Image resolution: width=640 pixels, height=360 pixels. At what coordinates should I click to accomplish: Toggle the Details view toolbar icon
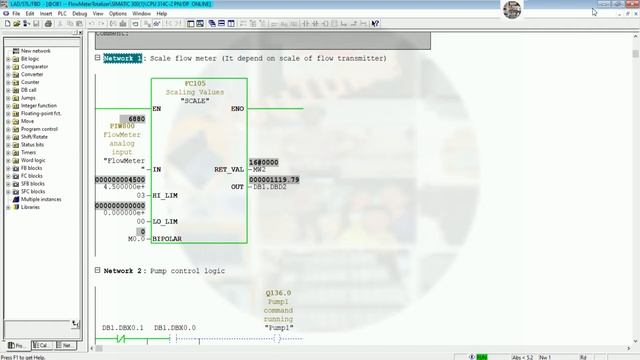click(200, 24)
